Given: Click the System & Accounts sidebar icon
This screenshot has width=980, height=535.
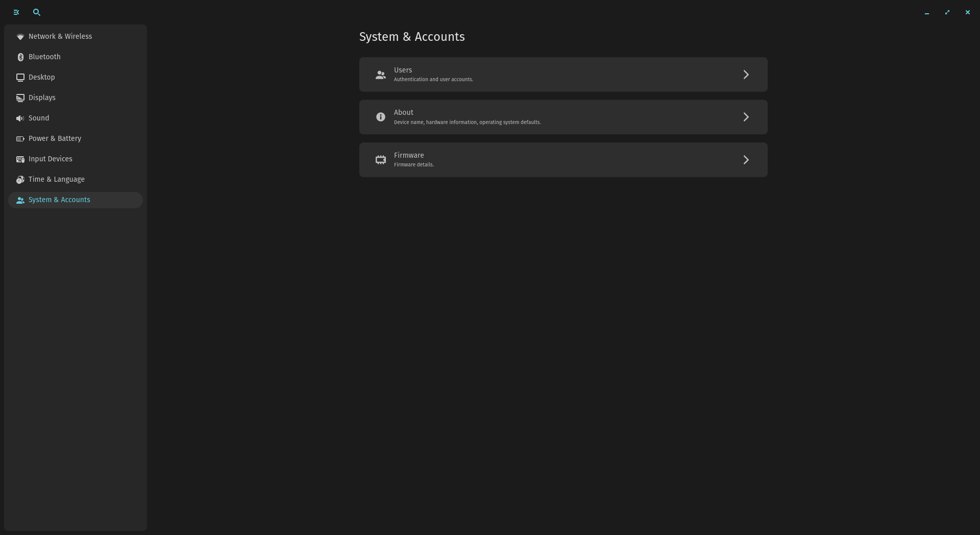Looking at the screenshot, I should (21, 200).
